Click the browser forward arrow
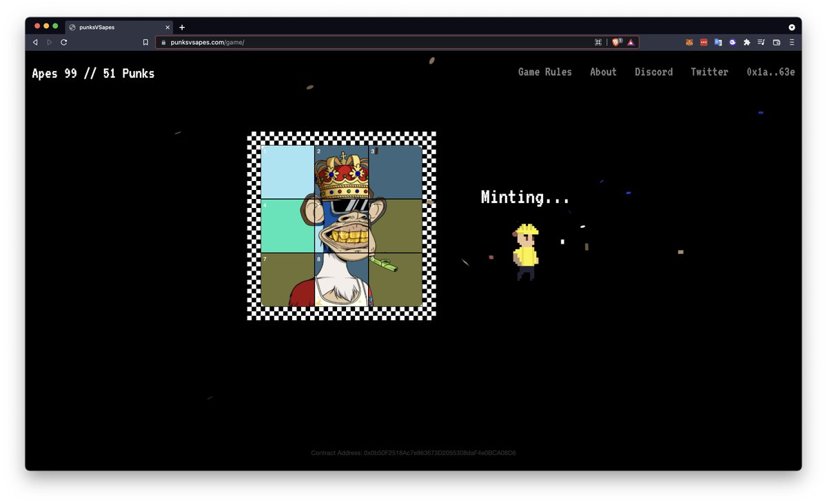The width and height of the screenshot is (827, 504). pyautogui.click(x=49, y=42)
